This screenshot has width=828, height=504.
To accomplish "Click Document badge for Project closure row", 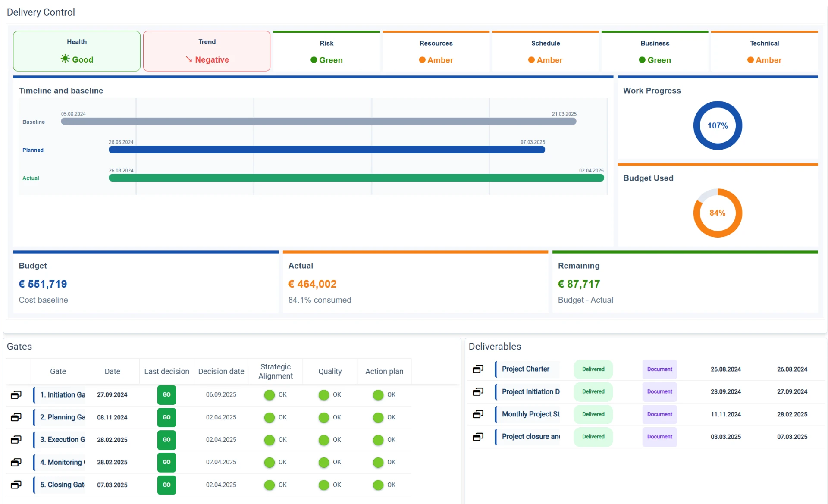I will (659, 437).
